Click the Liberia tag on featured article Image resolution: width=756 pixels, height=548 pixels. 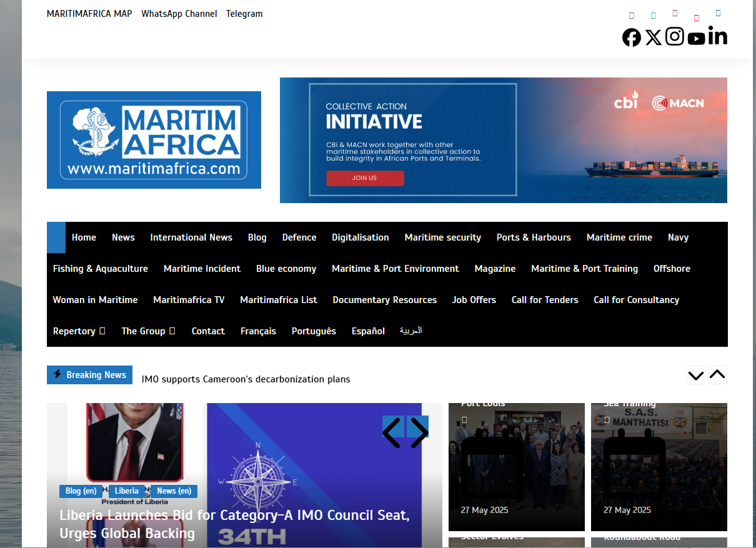(127, 491)
